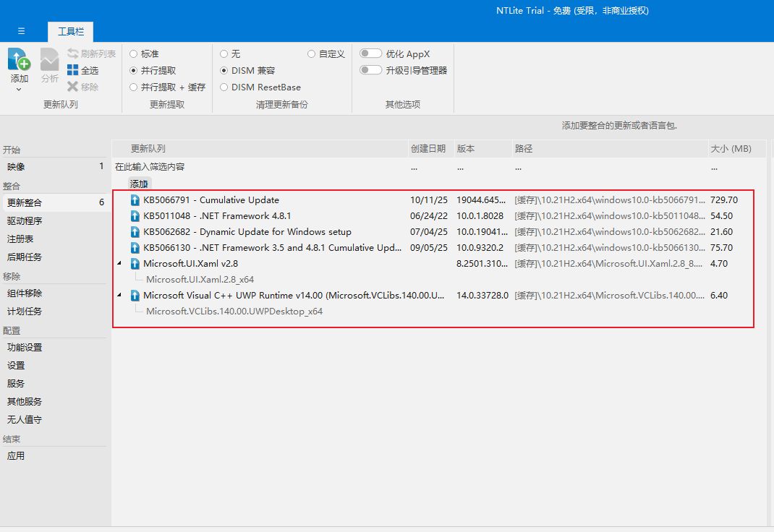Choose the 标准 extraction radio button
This screenshot has height=532, width=774.
tap(133, 53)
